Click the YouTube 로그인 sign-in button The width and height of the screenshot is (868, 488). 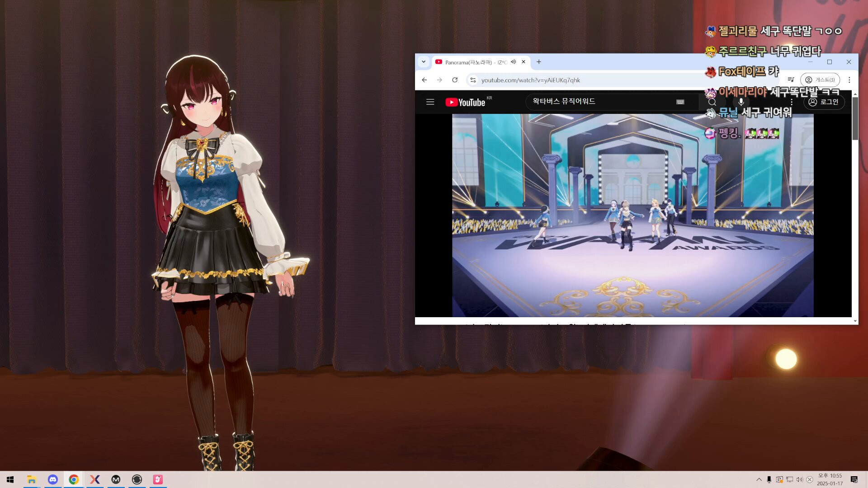824,102
